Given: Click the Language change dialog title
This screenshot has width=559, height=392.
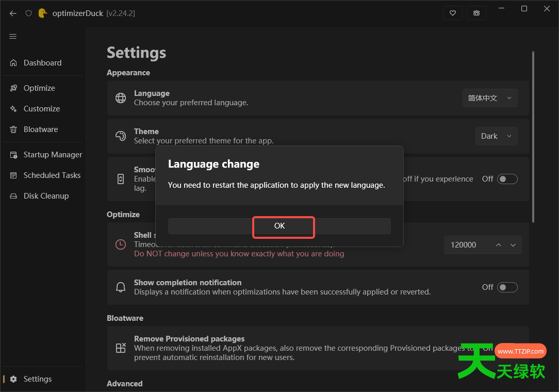Looking at the screenshot, I should (213, 164).
